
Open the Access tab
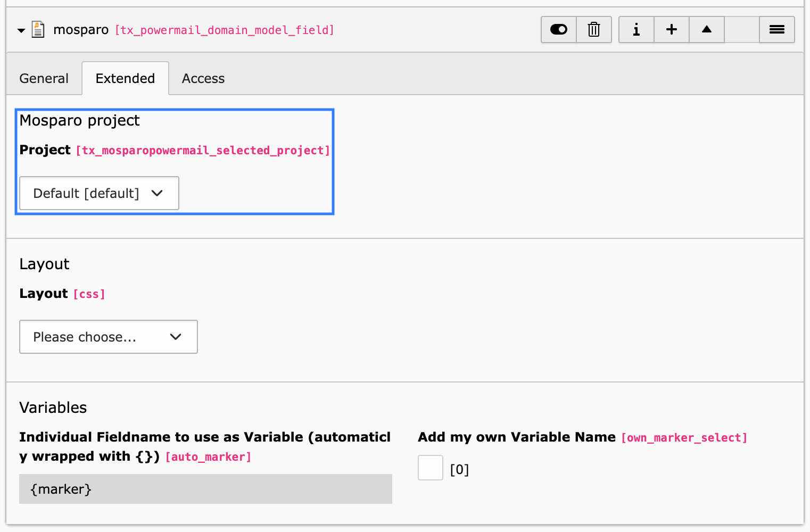coord(203,78)
